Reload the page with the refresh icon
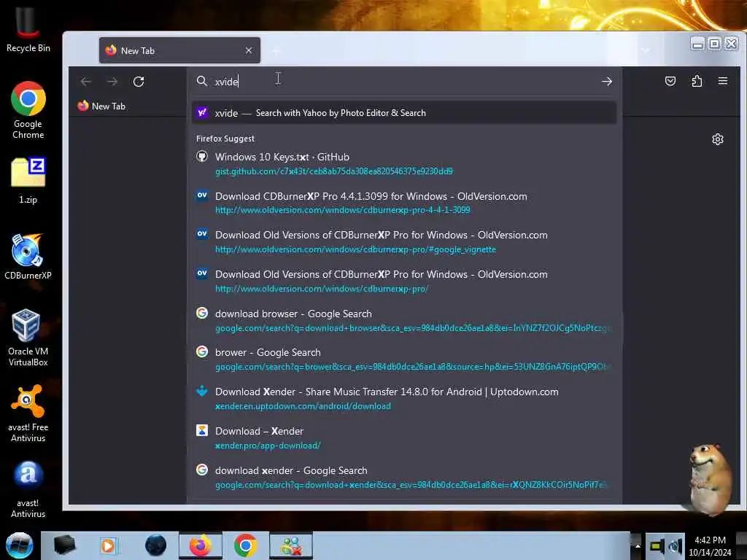The width and height of the screenshot is (747, 560). (x=139, y=82)
